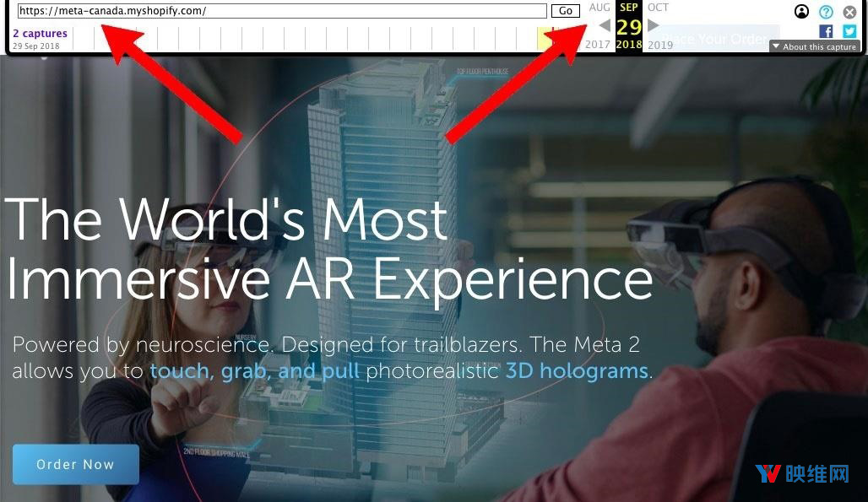This screenshot has width=868, height=502.
Task: Click the 29 capture date
Action: pos(629,26)
